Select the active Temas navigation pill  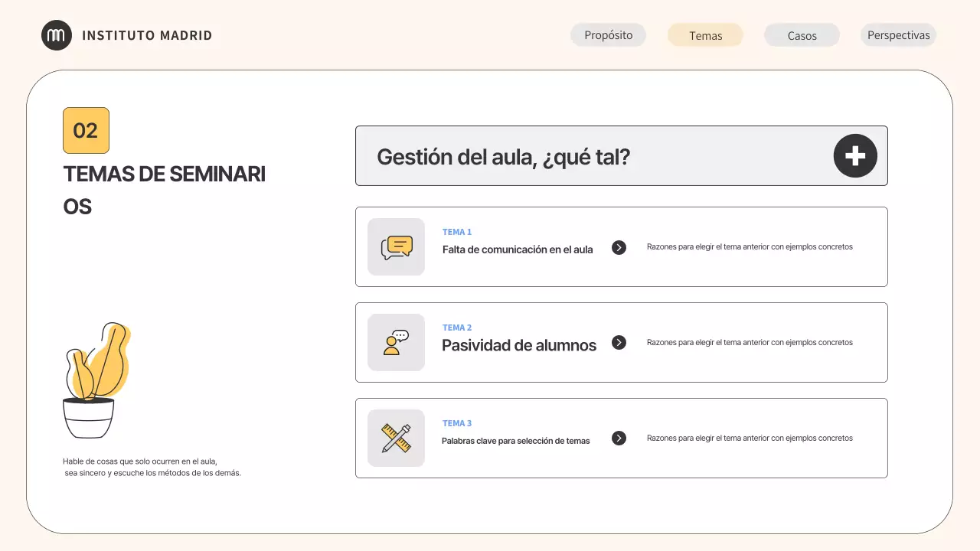pyautogui.click(x=704, y=34)
